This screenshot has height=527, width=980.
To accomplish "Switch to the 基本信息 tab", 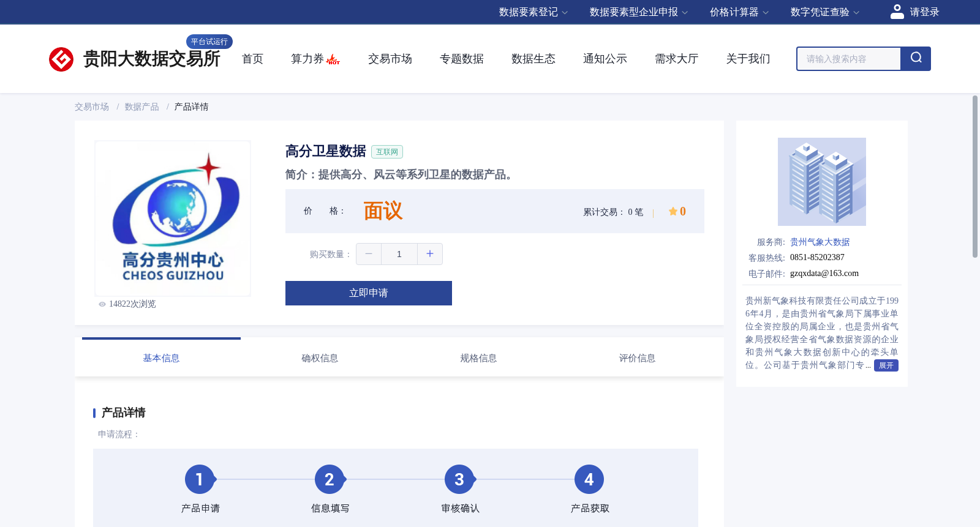I will pos(161,358).
